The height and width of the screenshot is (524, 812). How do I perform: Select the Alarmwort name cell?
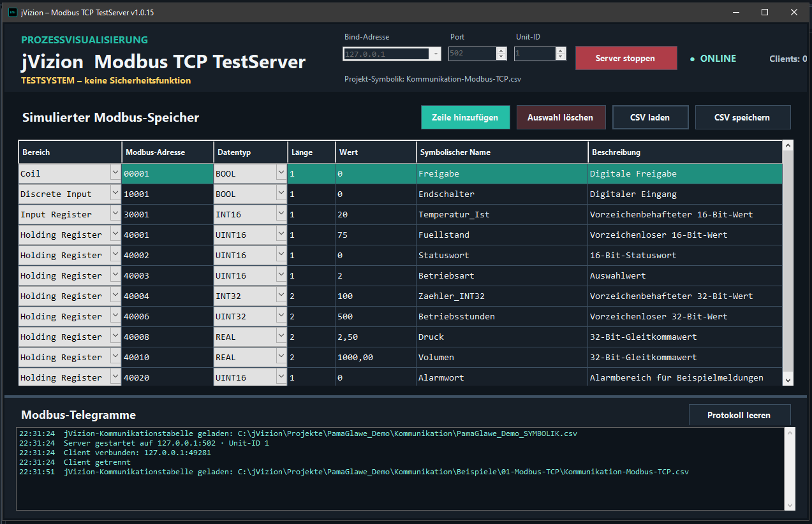point(502,377)
